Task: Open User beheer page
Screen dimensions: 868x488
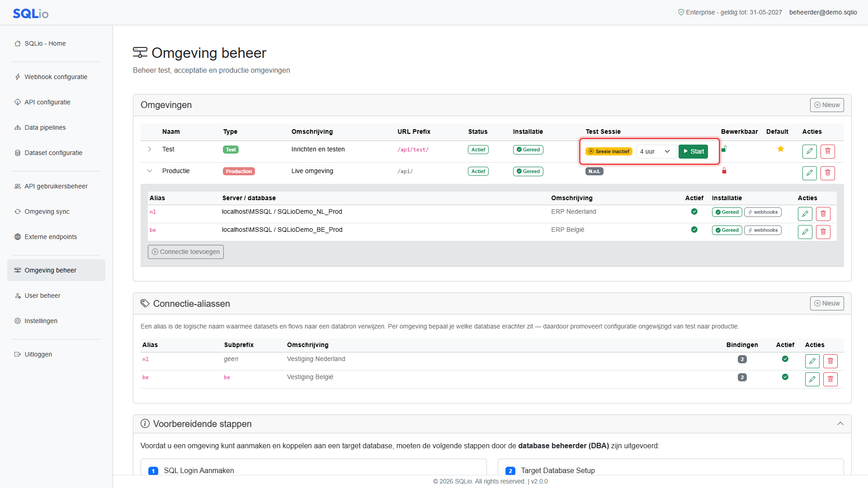Action: (x=56, y=296)
